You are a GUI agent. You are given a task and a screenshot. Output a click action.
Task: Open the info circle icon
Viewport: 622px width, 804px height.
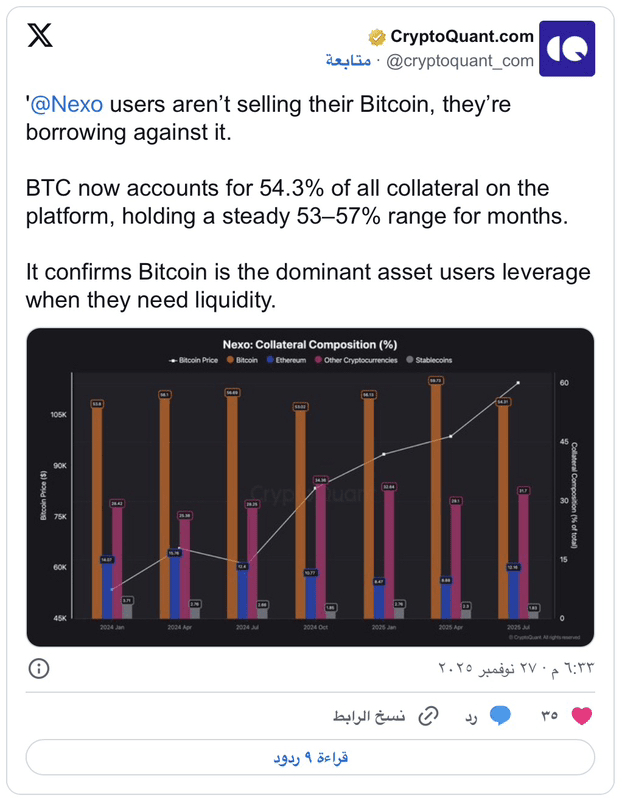pyautogui.click(x=39, y=669)
